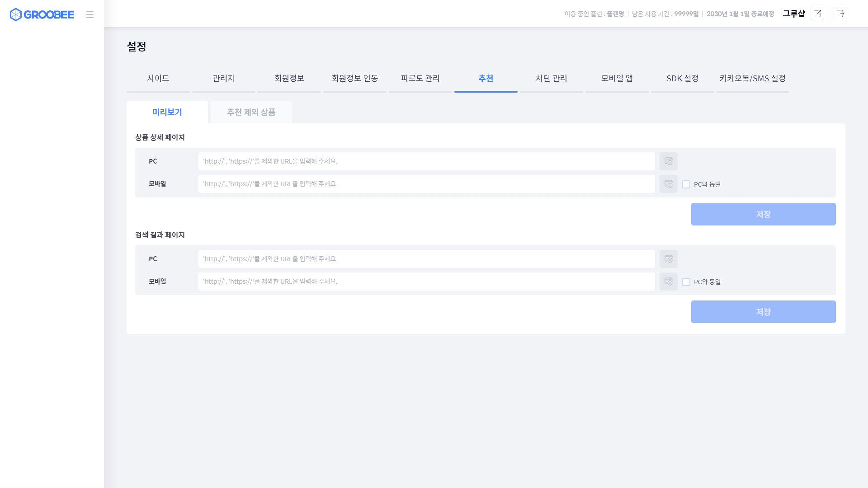This screenshot has height=488, width=868.
Task: Click preview icon for search result PC URL
Action: (668, 259)
